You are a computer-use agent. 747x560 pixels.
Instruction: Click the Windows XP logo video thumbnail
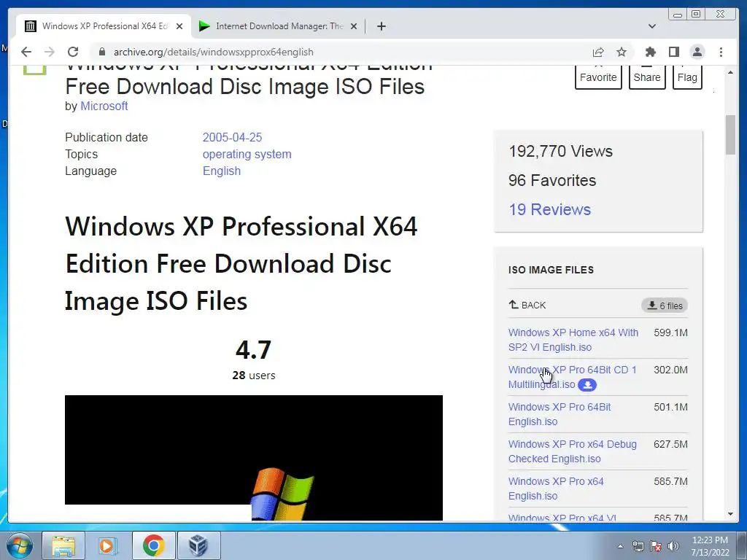click(253, 457)
